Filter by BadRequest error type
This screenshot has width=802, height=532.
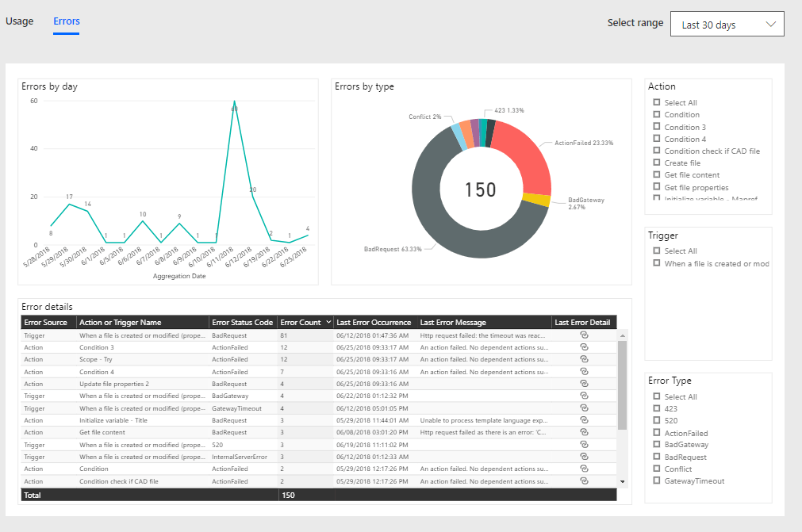[x=657, y=457]
